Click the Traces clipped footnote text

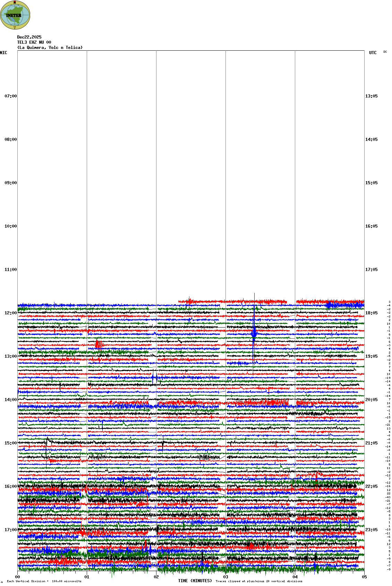[x=259, y=581]
